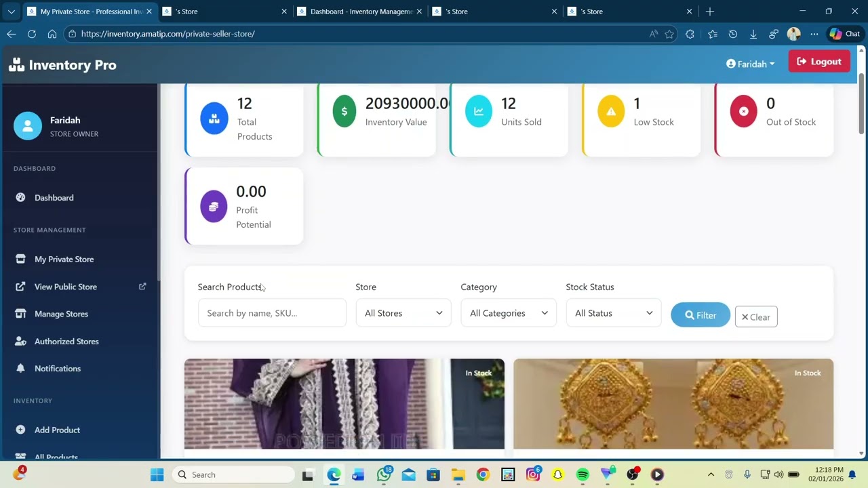
Task: Open browser Extensions icon
Action: pos(690,34)
